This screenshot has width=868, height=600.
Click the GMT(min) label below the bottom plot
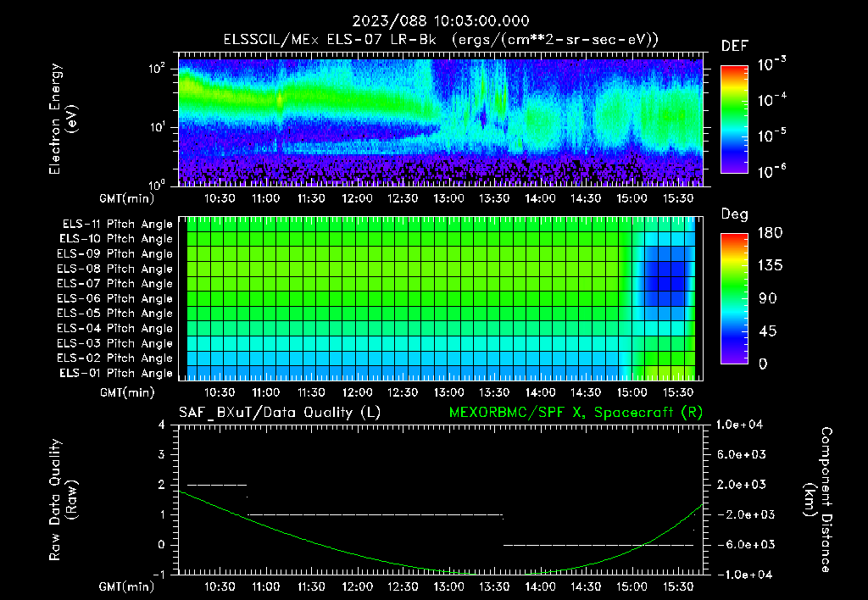point(127,586)
